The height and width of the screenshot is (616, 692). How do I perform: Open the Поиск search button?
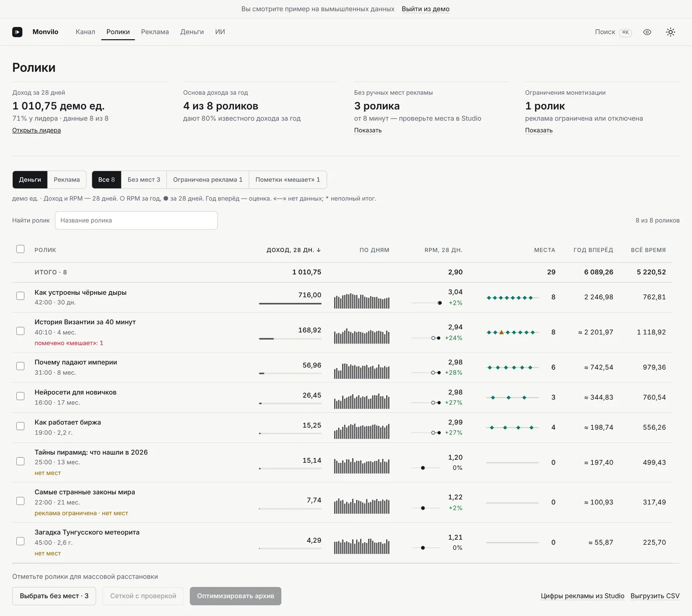(x=613, y=32)
